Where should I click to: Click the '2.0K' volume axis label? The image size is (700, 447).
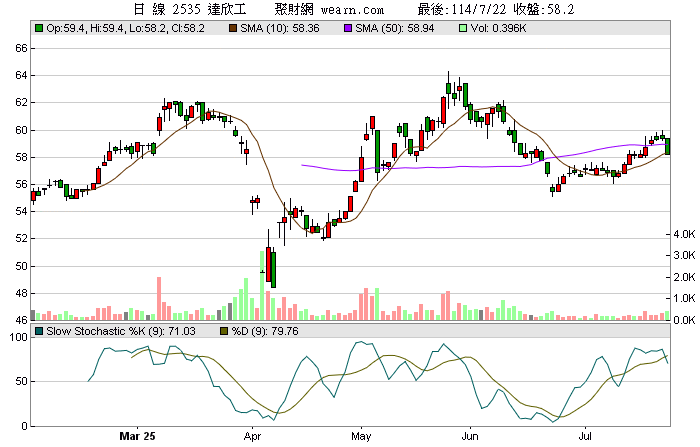point(684,277)
